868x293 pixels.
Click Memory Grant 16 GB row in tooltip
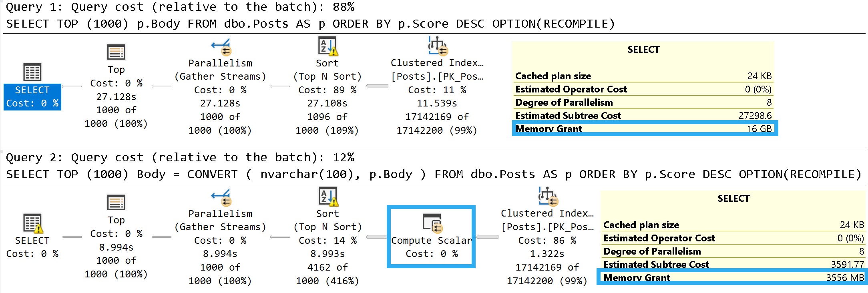(644, 129)
